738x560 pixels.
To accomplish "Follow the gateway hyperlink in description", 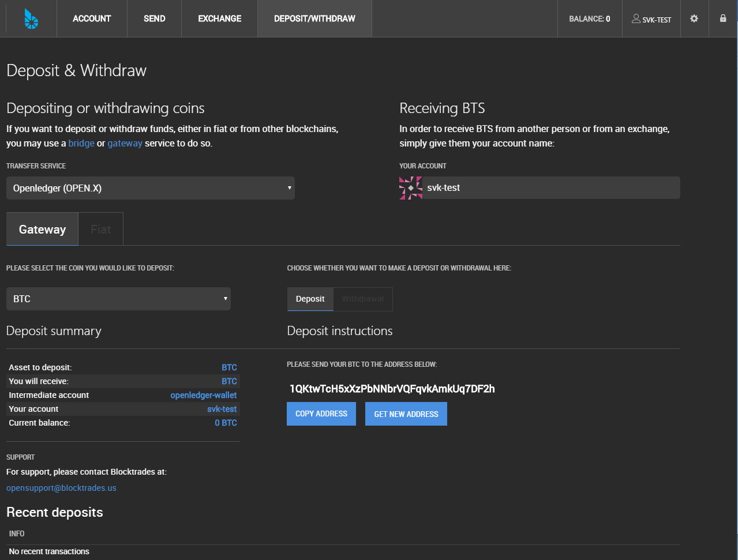I will pyautogui.click(x=125, y=143).
